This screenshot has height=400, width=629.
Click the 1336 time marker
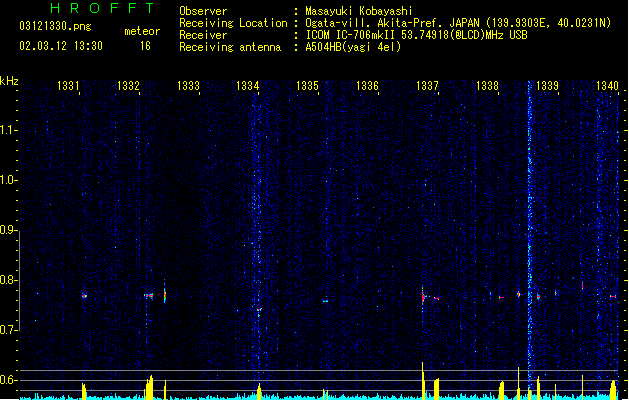[367, 86]
